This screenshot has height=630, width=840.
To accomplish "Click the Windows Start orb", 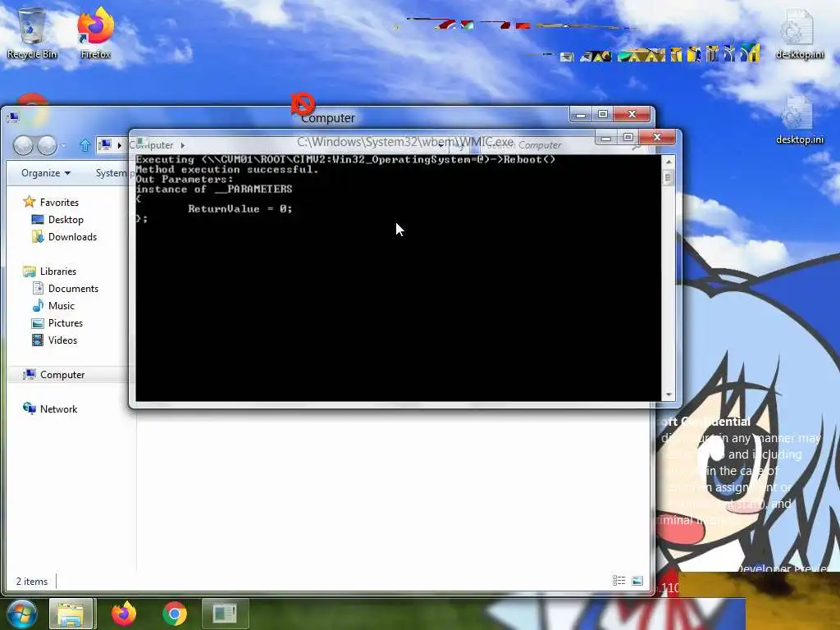I will (21, 614).
